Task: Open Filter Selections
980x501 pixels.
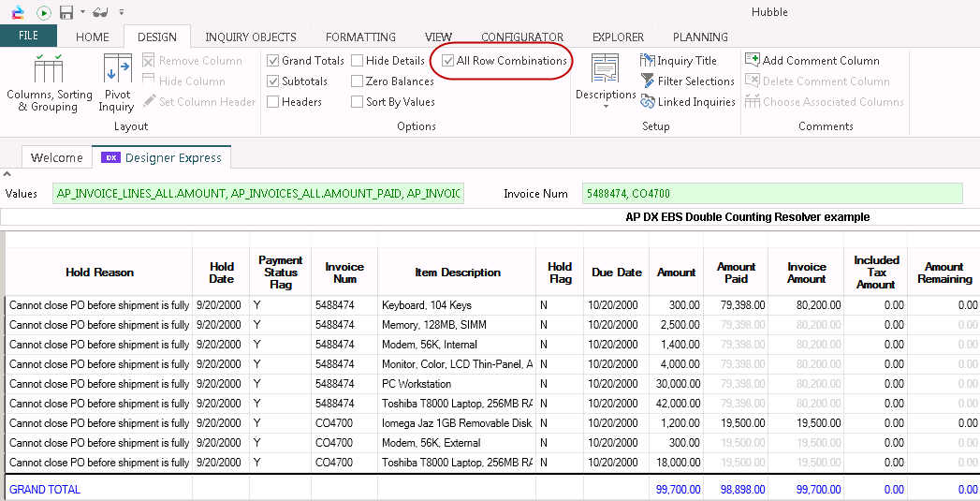Action: click(x=688, y=81)
